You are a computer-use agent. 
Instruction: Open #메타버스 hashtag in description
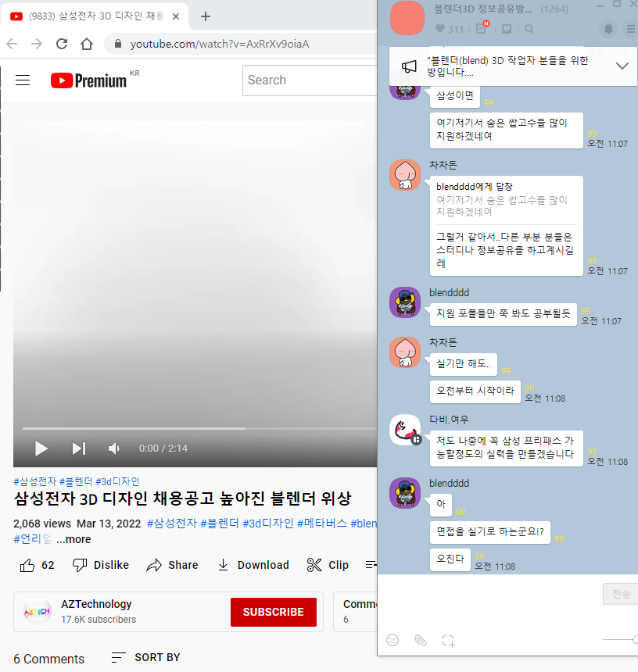[321, 524]
